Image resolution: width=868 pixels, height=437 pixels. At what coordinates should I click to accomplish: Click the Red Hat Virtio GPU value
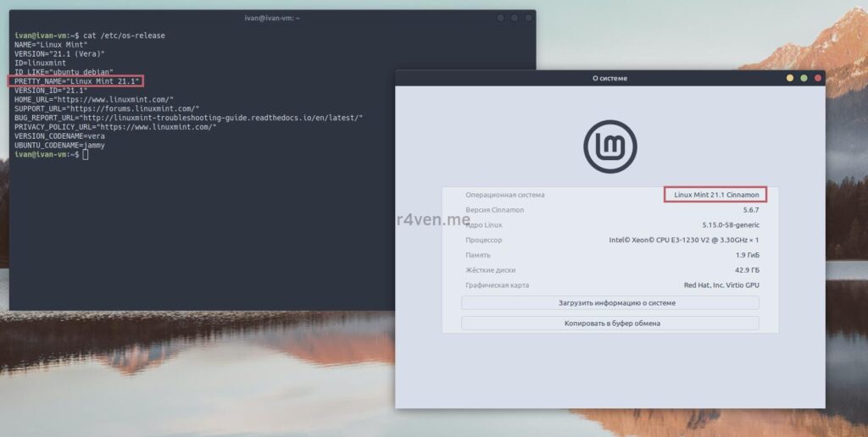coord(721,285)
